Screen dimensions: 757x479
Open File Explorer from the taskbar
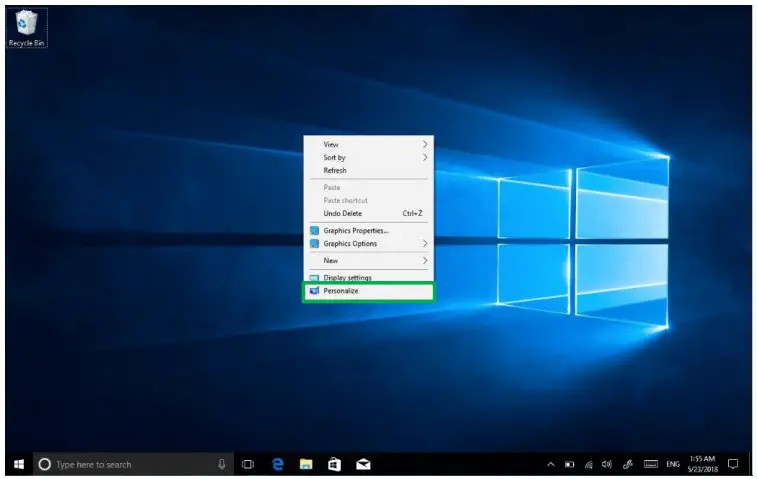pyautogui.click(x=306, y=465)
